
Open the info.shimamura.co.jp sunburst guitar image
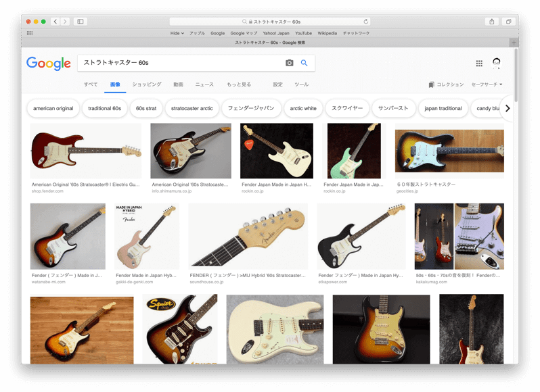click(x=191, y=151)
